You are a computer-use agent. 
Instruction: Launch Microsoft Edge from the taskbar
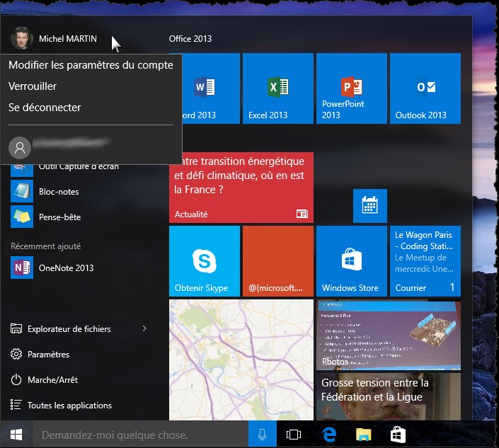[328, 435]
